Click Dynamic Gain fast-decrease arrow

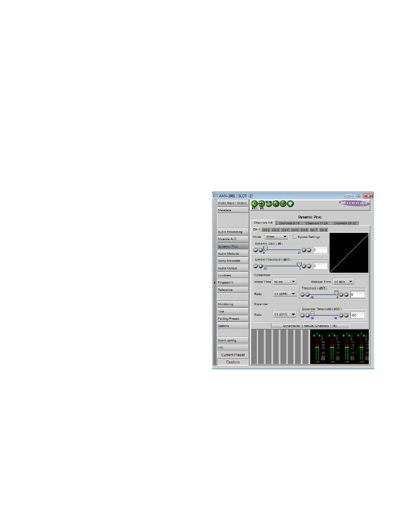(255, 250)
